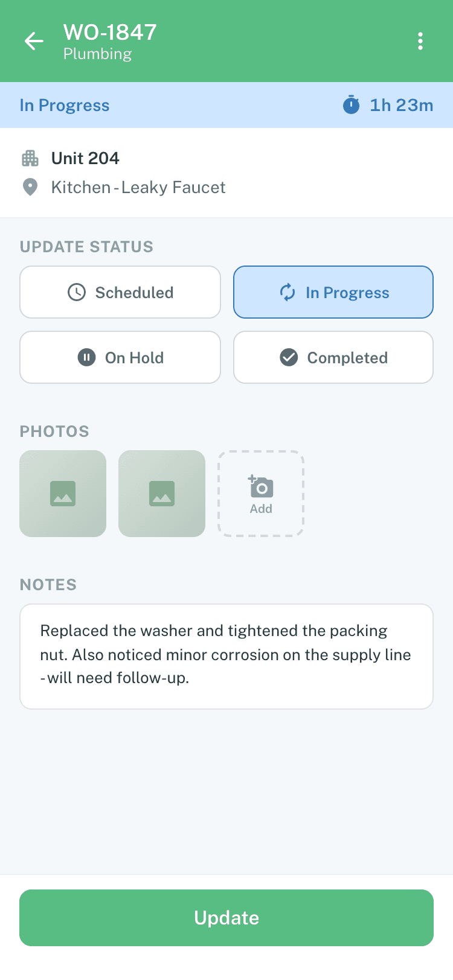Image resolution: width=453 pixels, height=980 pixels.
Task: Open the three-dot overflow menu
Action: pyautogui.click(x=420, y=40)
